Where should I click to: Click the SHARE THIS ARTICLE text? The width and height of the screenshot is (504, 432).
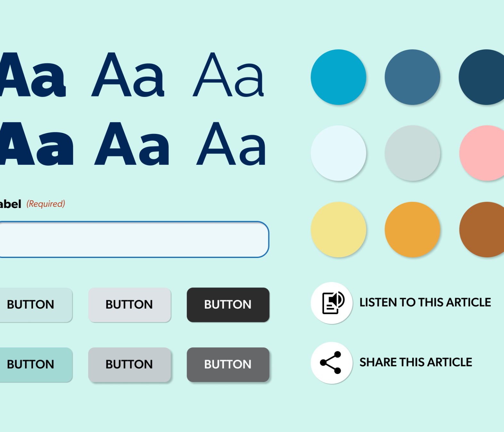click(416, 362)
